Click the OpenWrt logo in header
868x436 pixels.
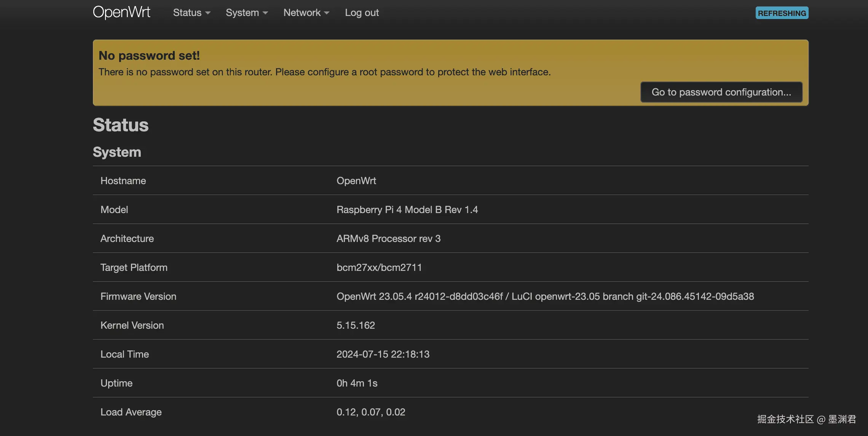(121, 12)
